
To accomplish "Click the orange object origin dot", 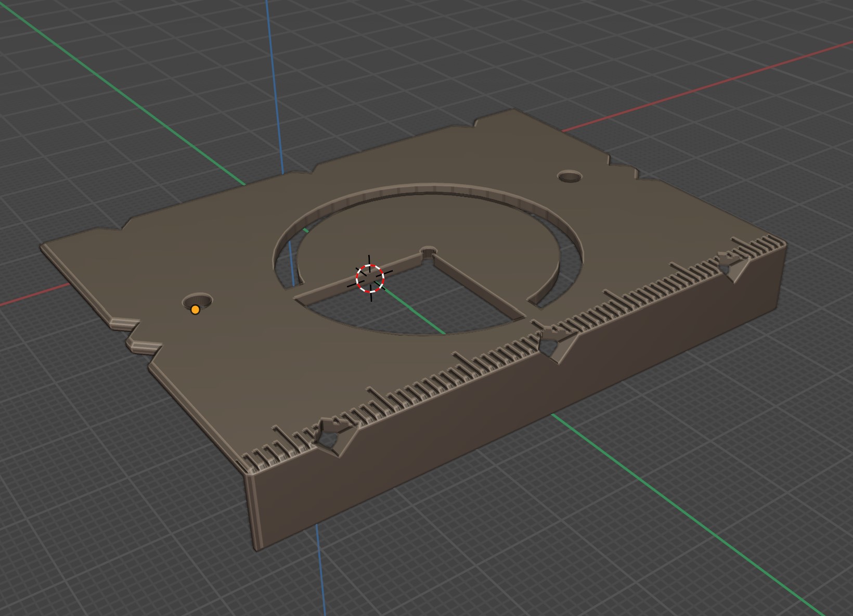I will click(x=195, y=310).
